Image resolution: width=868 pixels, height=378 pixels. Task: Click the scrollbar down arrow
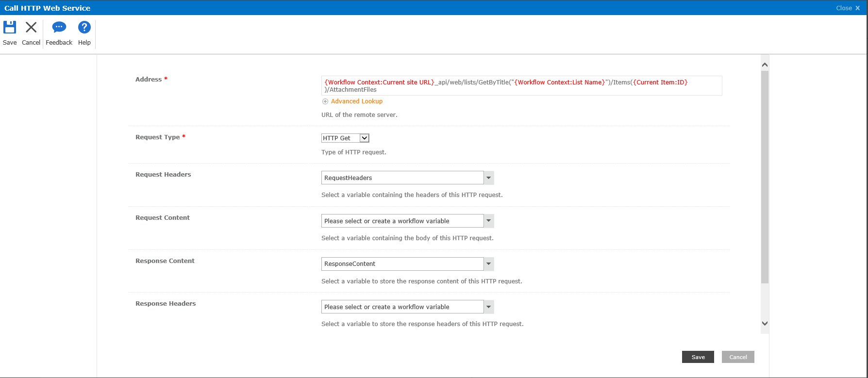click(x=765, y=323)
